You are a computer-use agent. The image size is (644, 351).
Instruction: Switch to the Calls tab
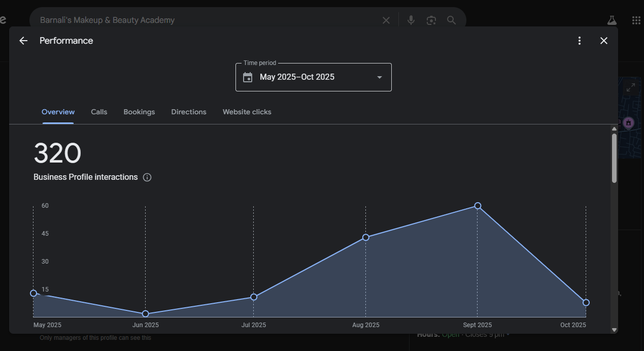(99, 112)
